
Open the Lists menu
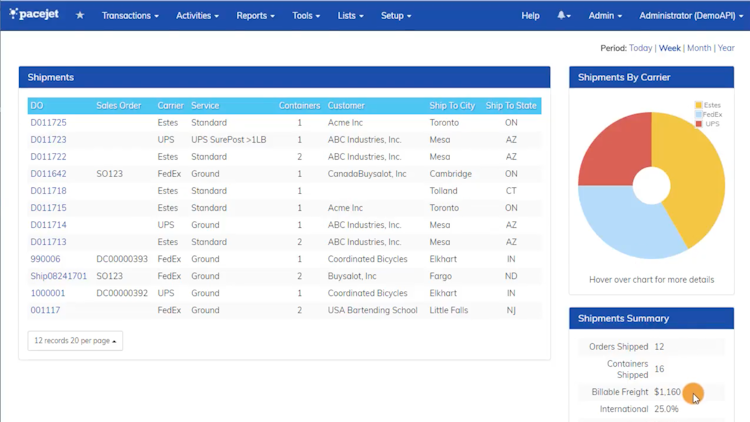point(350,16)
